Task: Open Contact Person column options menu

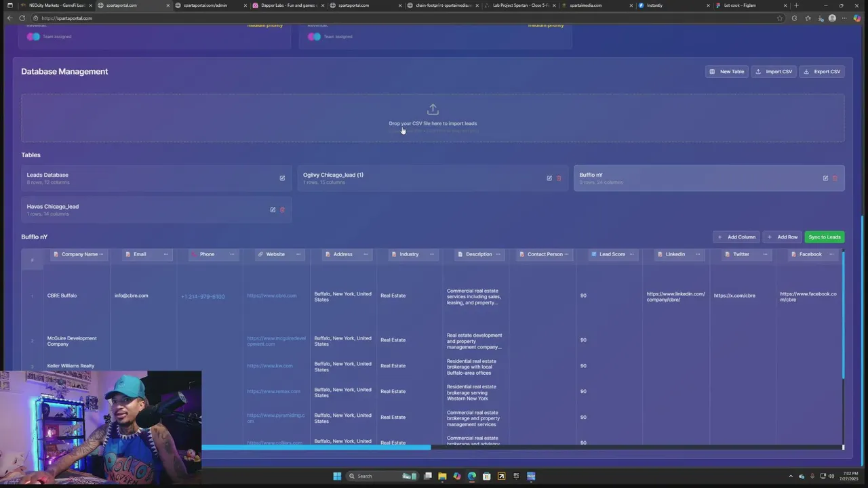Action: [x=566, y=254]
